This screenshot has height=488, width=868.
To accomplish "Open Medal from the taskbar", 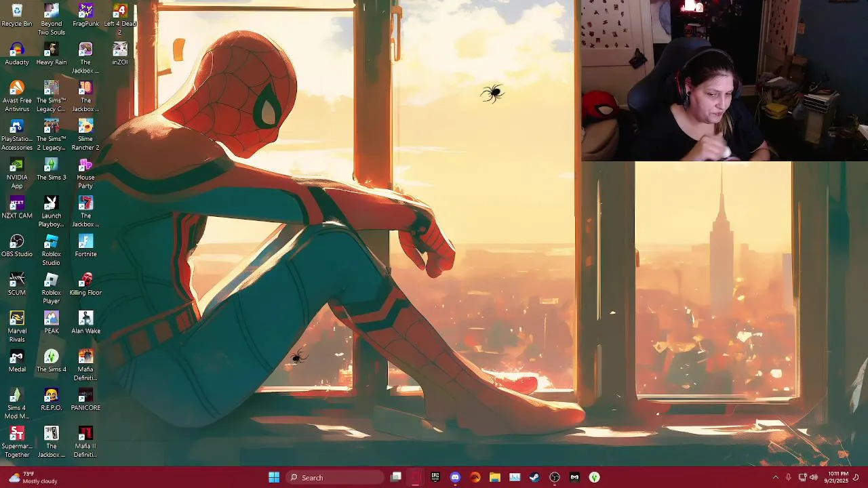I will coord(574,477).
